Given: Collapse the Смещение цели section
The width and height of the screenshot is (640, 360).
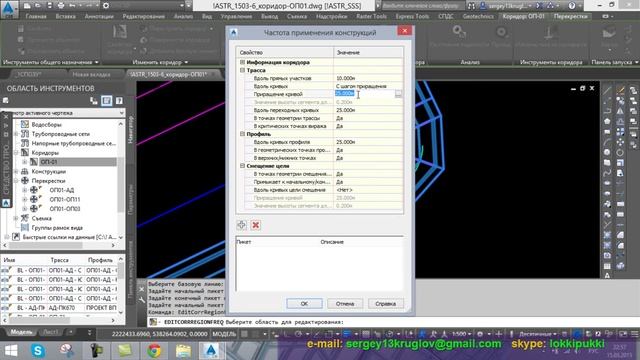Looking at the screenshot, I should (x=242, y=166).
